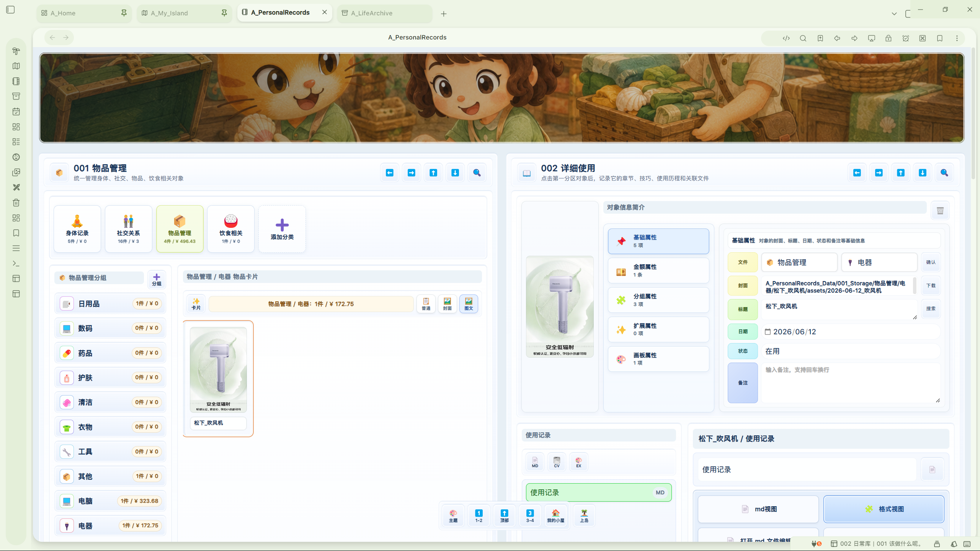This screenshot has height=551, width=980.
Task: Click the 分组 plus icon to add group
Action: [x=157, y=280]
